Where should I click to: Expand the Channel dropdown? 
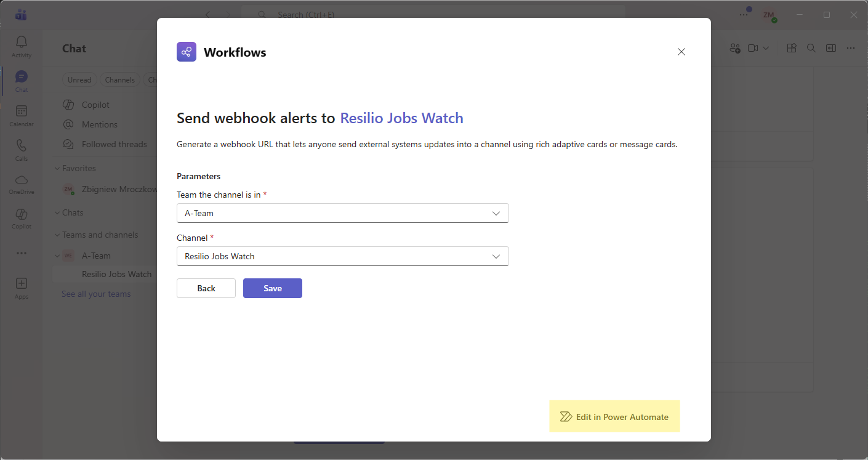tap(342, 256)
